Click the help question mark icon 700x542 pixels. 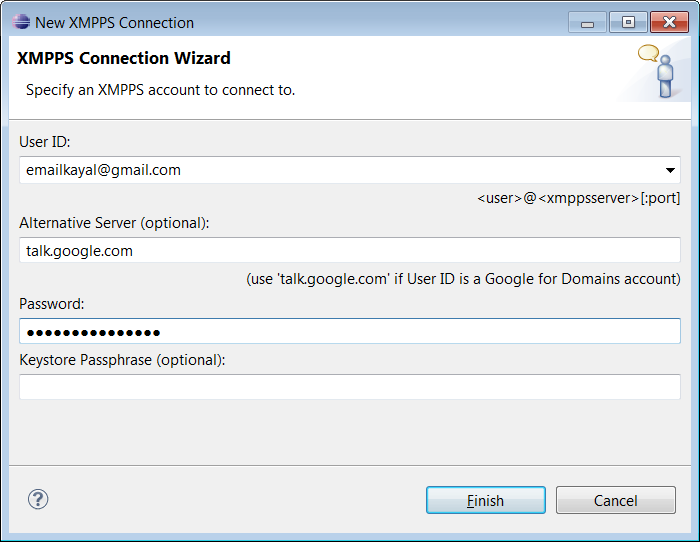coord(39,500)
